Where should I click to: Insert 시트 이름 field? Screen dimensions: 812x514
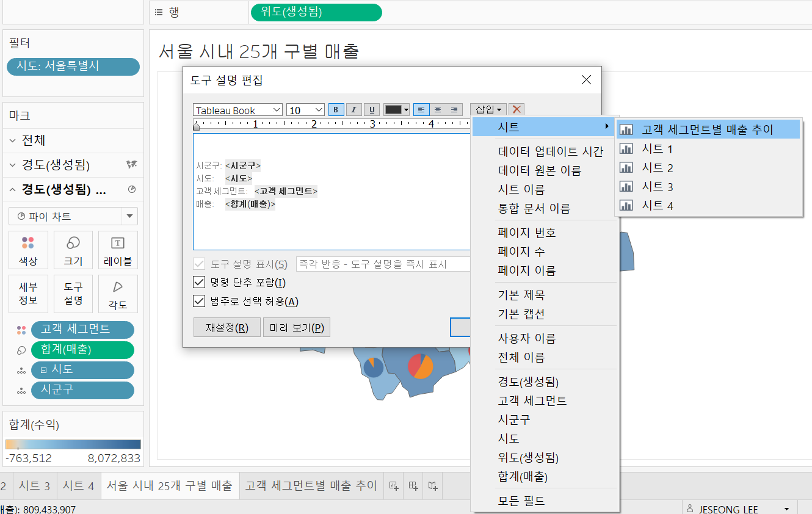[x=521, y=189]
